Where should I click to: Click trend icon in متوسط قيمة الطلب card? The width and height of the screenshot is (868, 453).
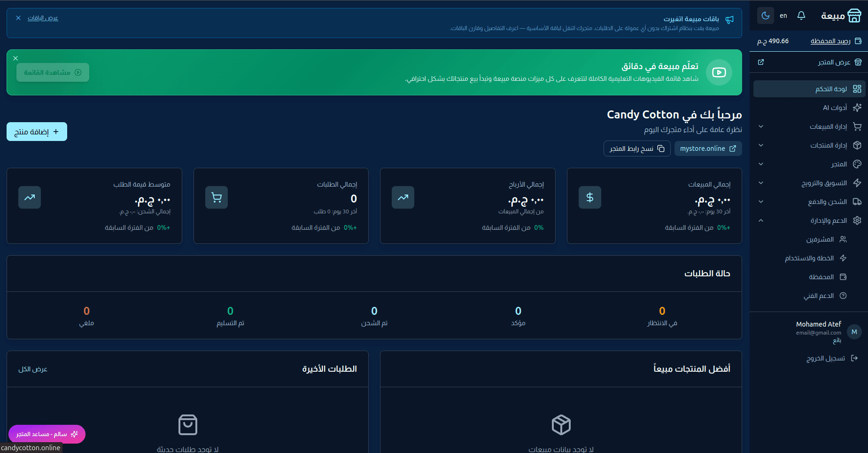pyautogui.click(x=30, y=197)
